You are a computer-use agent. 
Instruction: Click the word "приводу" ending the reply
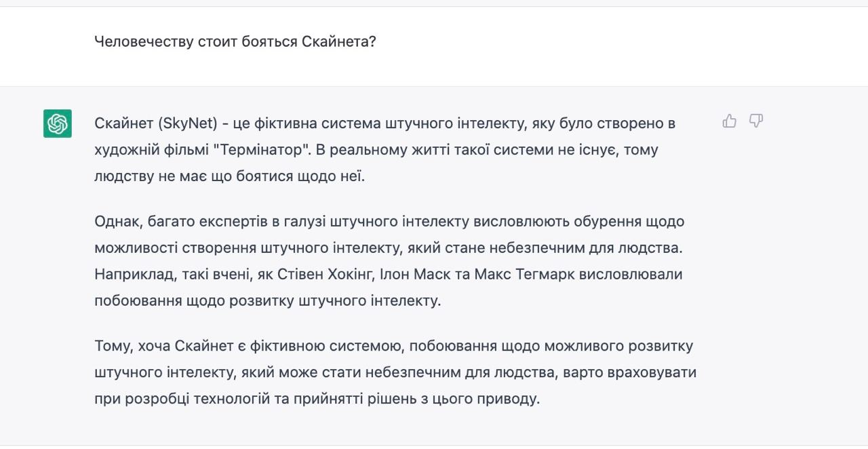pyautogui.click(x=511, y=399)
